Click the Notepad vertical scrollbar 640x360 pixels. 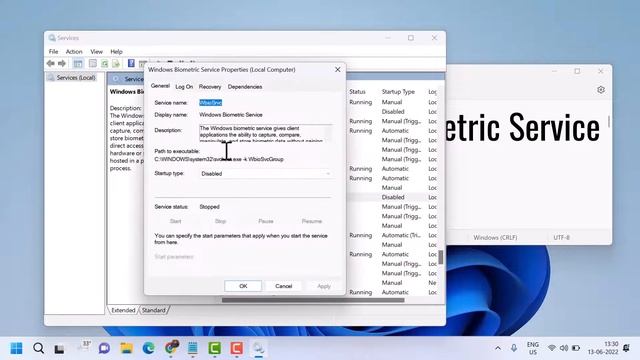point(609,121)
